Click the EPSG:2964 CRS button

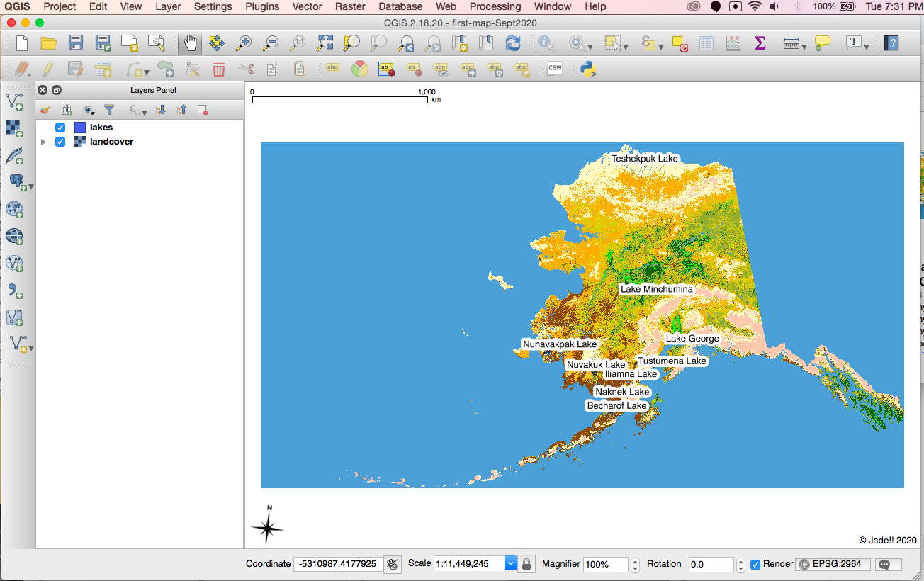[833, 564]
